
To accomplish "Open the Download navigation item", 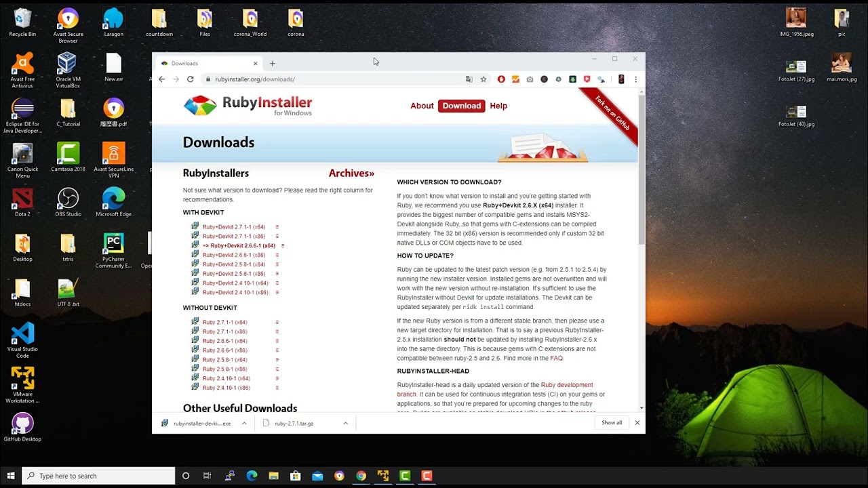I will [x=462, y=106].
